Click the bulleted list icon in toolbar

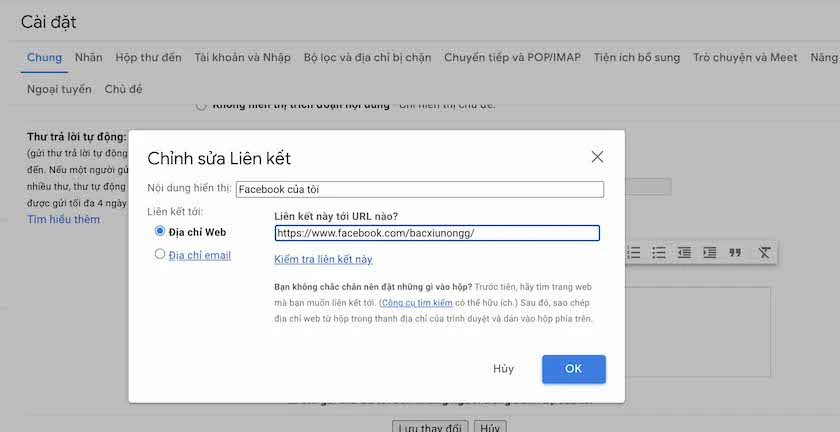coord(658,253)
